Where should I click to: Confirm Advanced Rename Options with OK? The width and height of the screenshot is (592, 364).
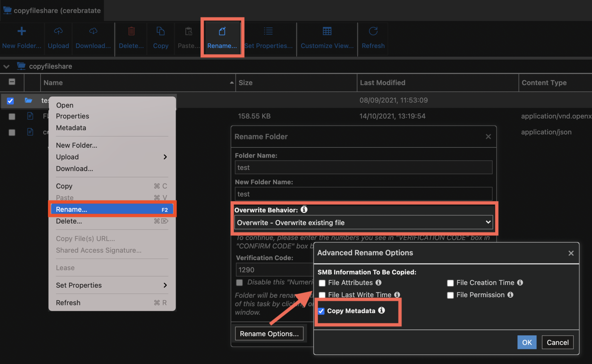[527, 342]
